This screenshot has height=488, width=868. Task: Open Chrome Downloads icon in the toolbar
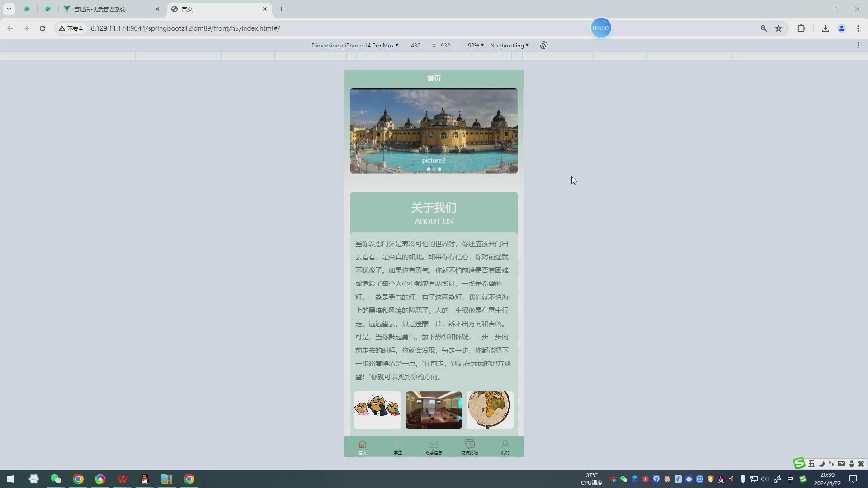coord(825,28)
